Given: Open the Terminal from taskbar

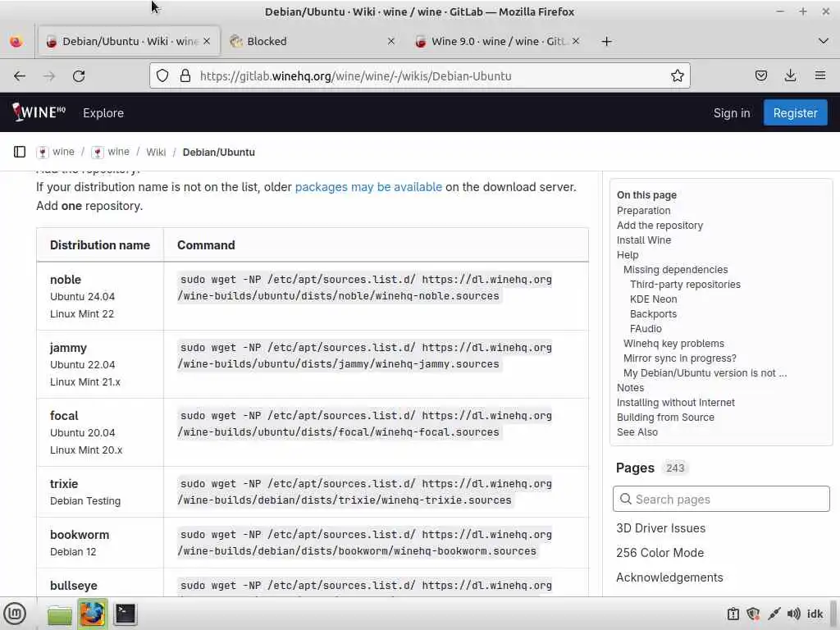Looking at the screenshot, I should (126, 614).
